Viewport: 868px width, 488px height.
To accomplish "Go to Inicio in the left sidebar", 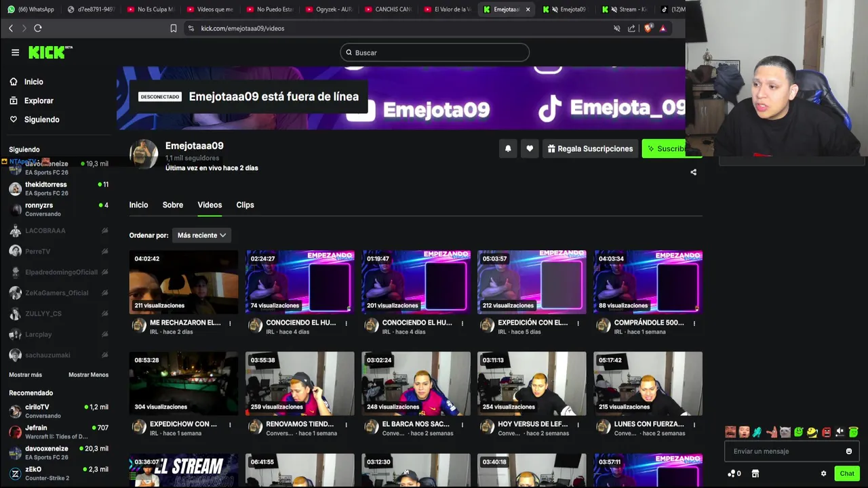I will click(33, 81).
